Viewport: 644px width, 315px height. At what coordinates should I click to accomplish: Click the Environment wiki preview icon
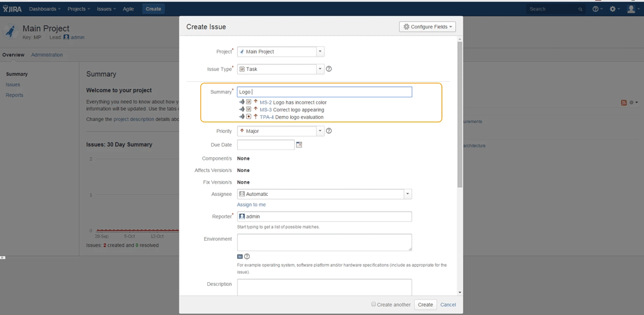pyautogui.click(x=240, y=256)
